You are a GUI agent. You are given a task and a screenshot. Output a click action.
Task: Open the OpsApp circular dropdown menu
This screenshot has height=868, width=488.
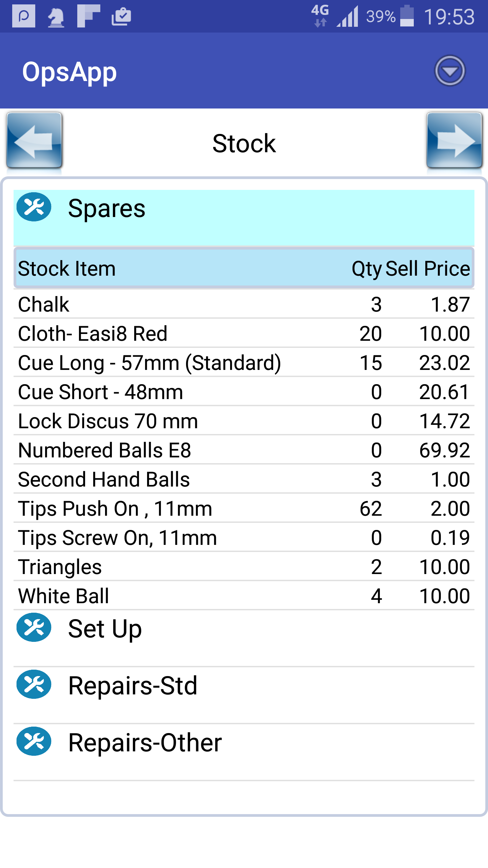click(x=450, y=71)
